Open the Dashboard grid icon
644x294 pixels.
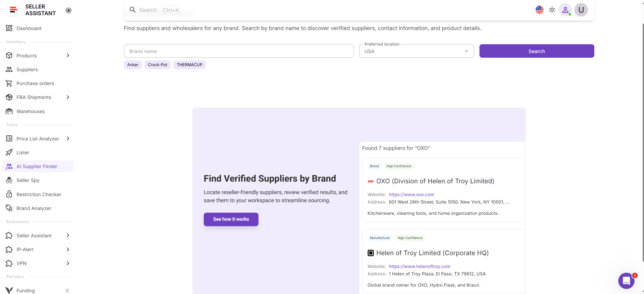point(9,28)
